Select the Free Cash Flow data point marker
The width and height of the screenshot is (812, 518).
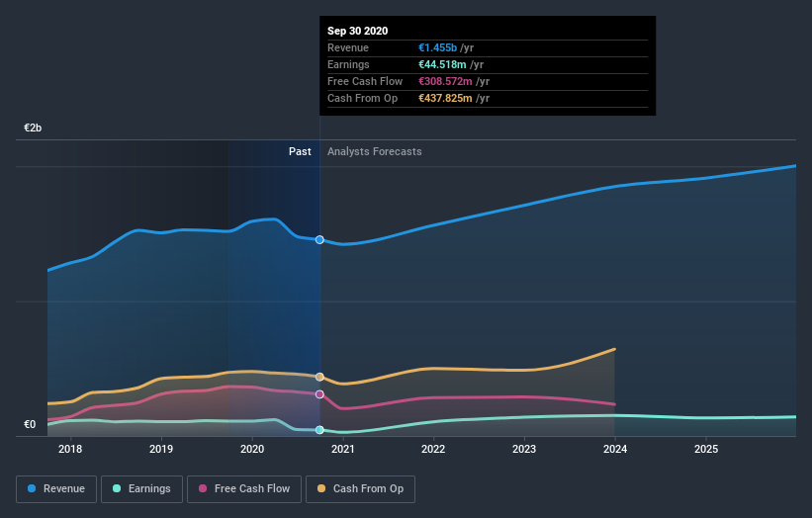pos(319,394)
